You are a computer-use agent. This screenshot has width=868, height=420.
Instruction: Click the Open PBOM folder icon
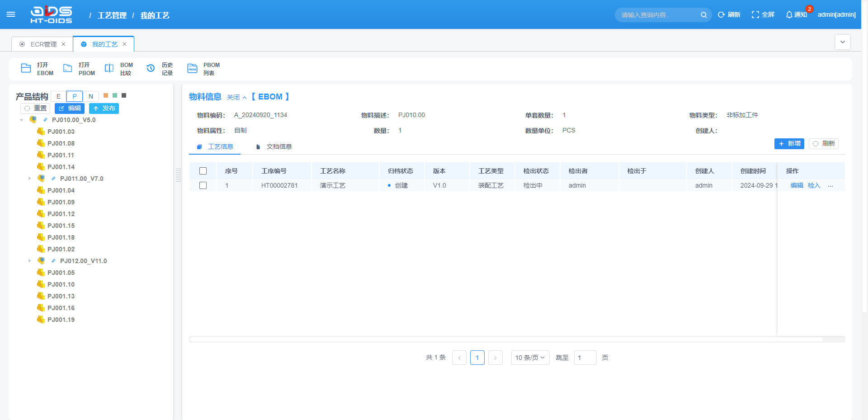(67, 68)
